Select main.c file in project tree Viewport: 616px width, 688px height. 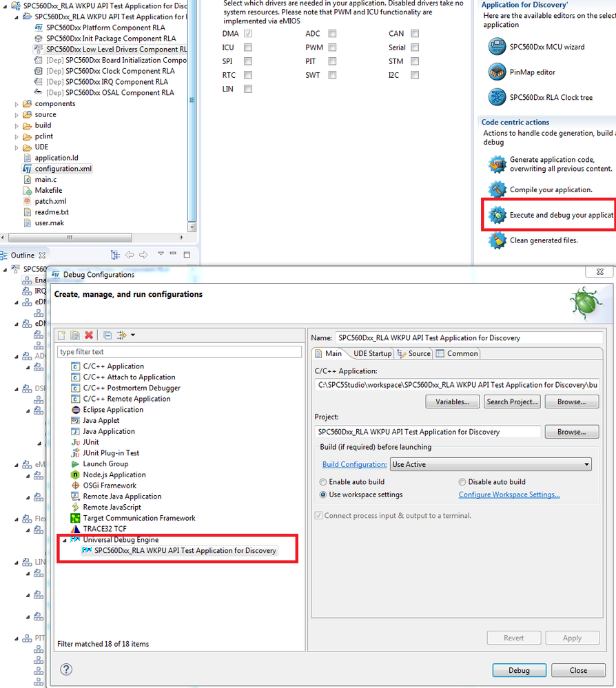(40, 180)
